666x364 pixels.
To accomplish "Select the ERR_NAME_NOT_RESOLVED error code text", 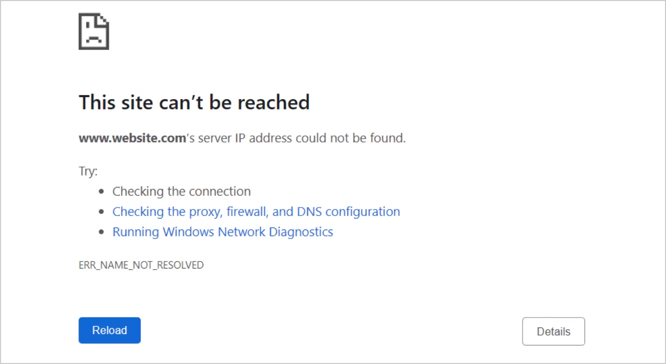I will (x=141, y=265).
